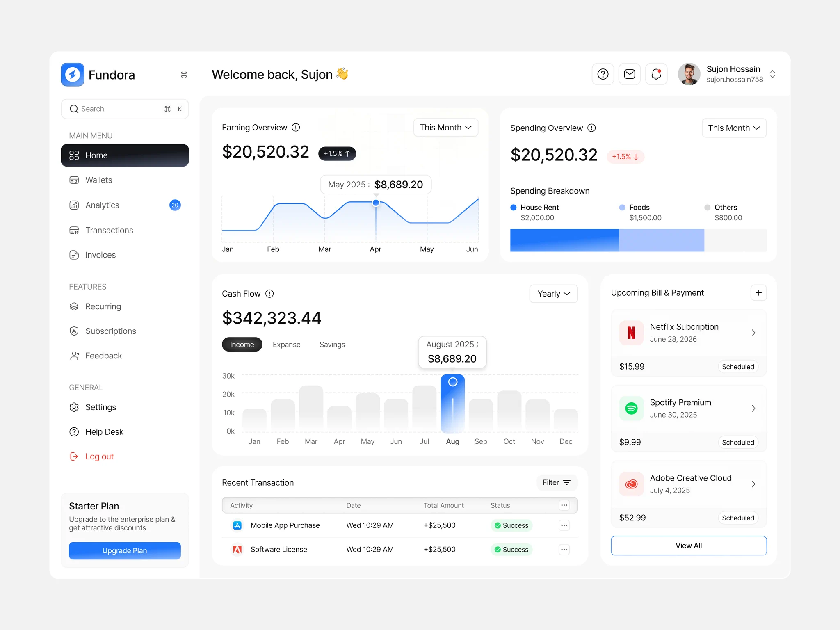Open Analytics in the sidebar
The height and width of the screenshot is (630, 840).
(125, 205)
